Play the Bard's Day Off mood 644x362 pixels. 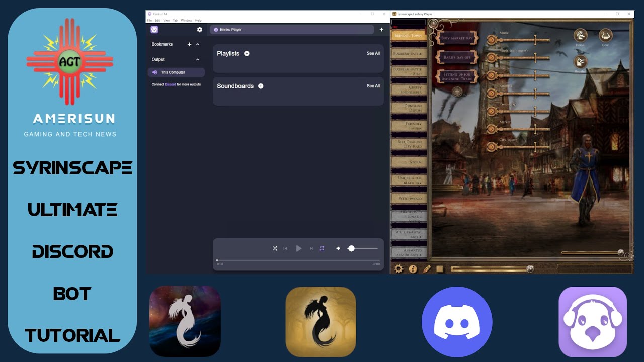click(456, 57)
